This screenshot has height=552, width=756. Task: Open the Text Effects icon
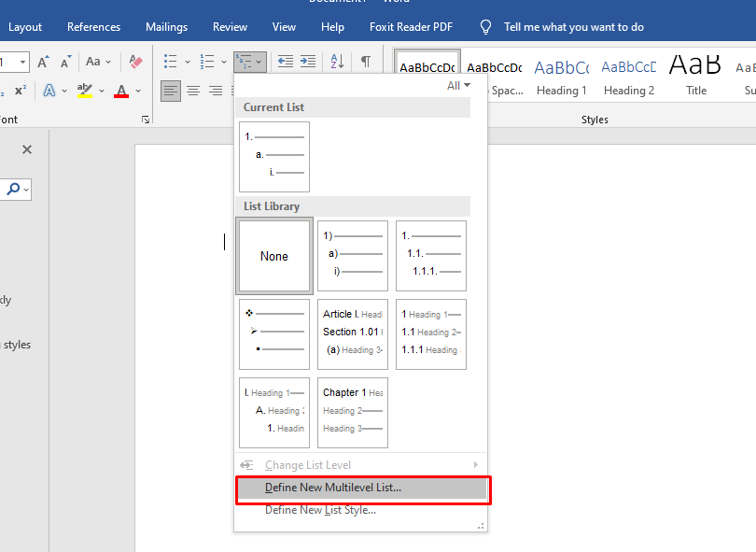(49, 91)
